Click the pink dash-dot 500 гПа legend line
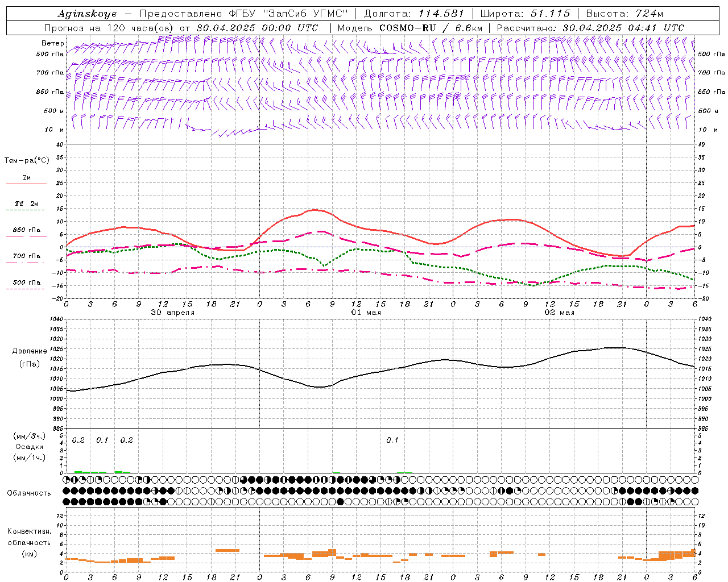The height and width of the screenshot is (582, 728). [x=25, y=289]
